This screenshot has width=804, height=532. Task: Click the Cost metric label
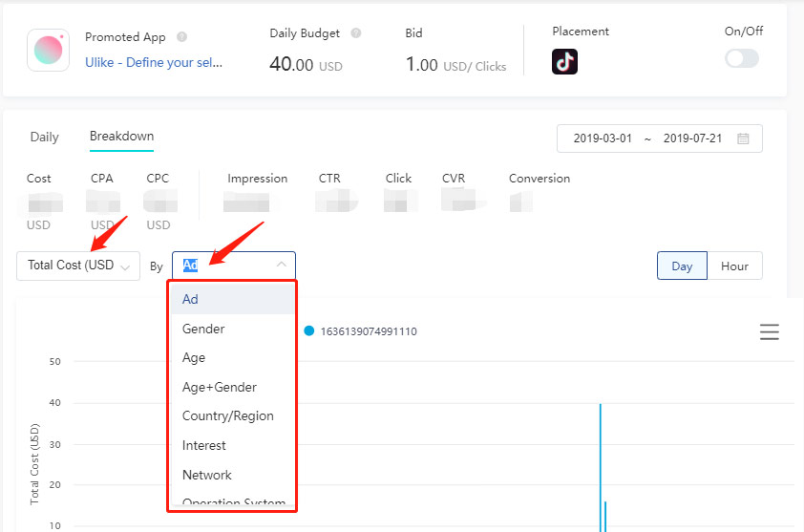tap(38, 178)
